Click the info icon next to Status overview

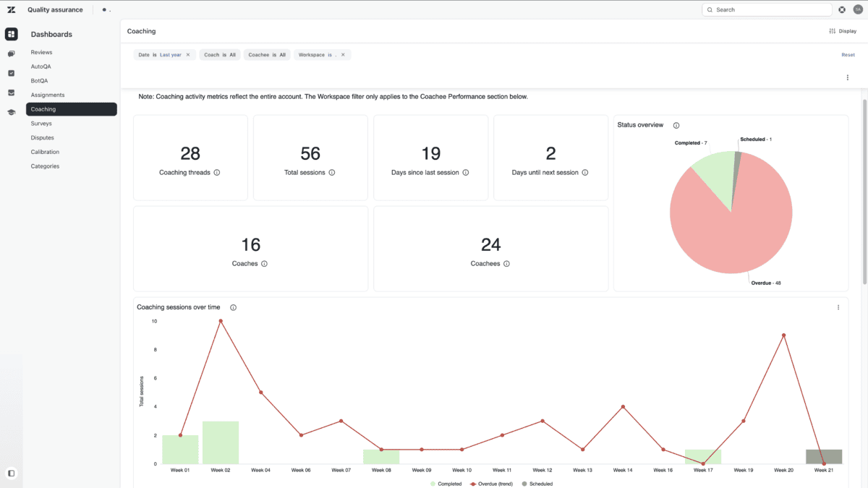tap(676, 125)
